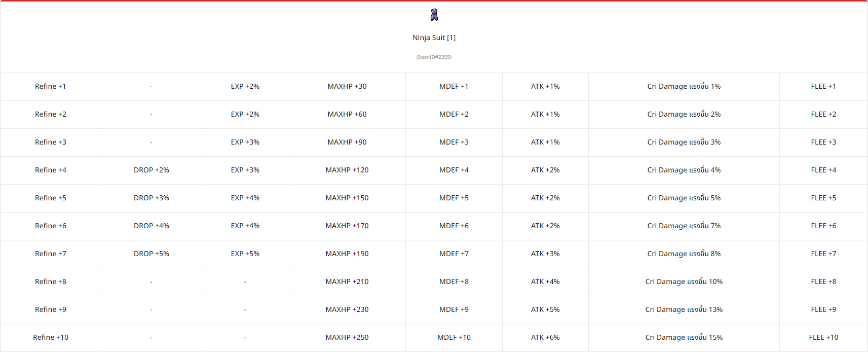Click the MAXHP +250 cell
Image resolution: width=868 pixels, height=352 pixels.
347,337
